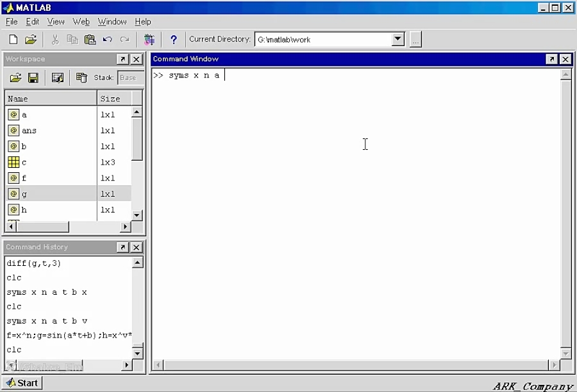Open the Simulink library browser

coord(149,39)
